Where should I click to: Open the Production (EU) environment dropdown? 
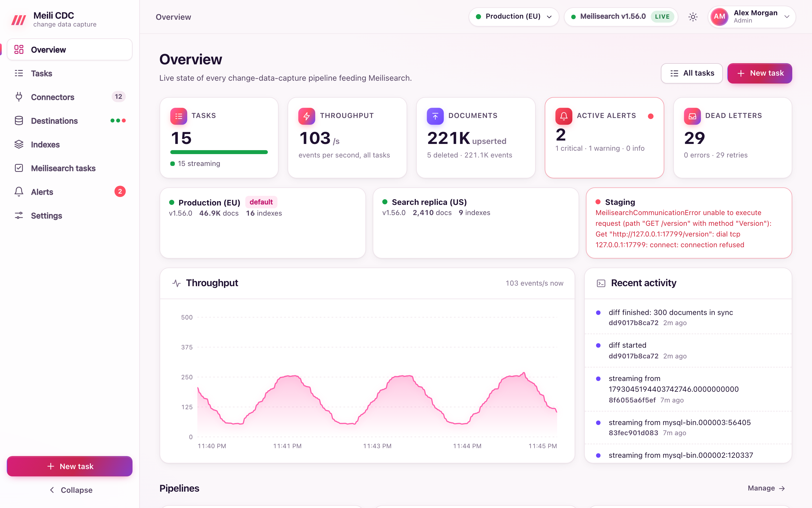pyautogui.click(x=514, y=17)
